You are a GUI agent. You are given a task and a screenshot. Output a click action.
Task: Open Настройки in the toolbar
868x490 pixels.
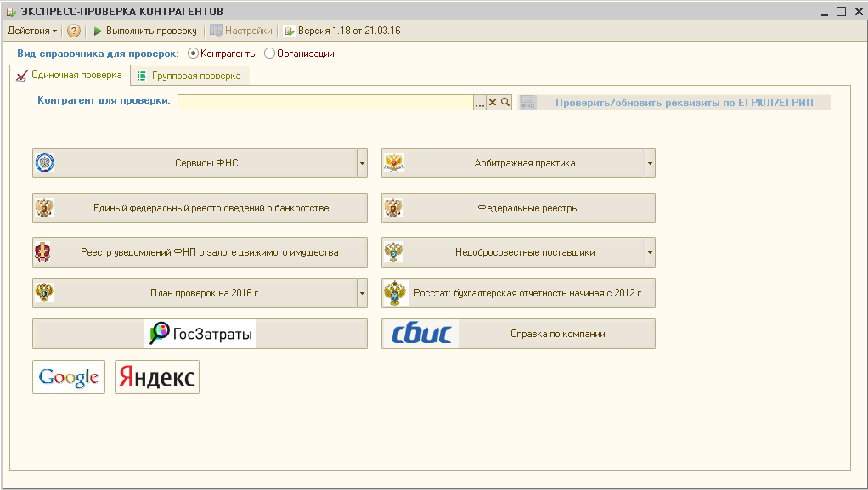(x=241, y=31)
